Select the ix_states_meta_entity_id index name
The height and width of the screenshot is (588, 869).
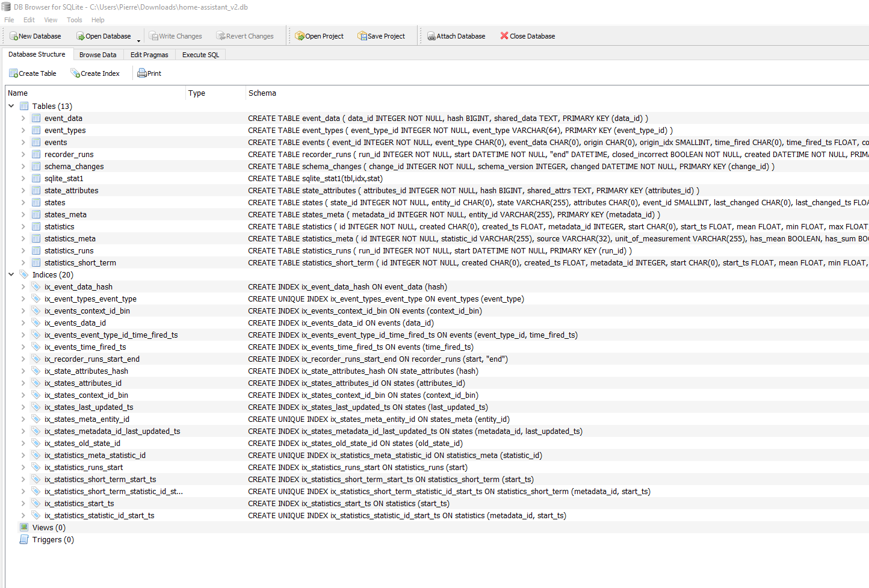click(87, 419)
